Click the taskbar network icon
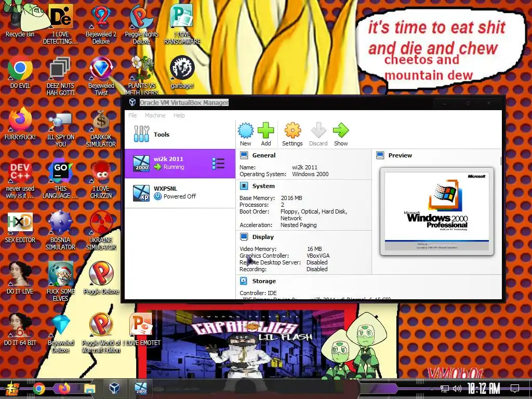Image resolution: width=532 pixels, height=399 pixels. tap(445, 389)
